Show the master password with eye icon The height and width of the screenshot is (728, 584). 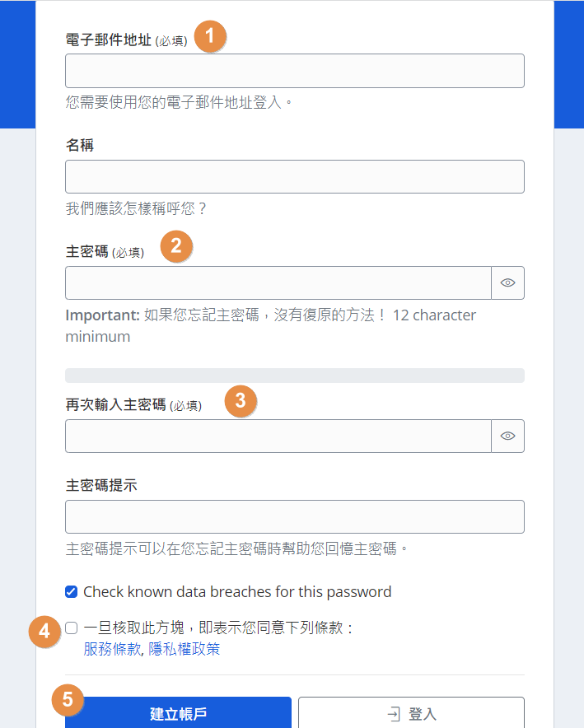click(507, 282)
